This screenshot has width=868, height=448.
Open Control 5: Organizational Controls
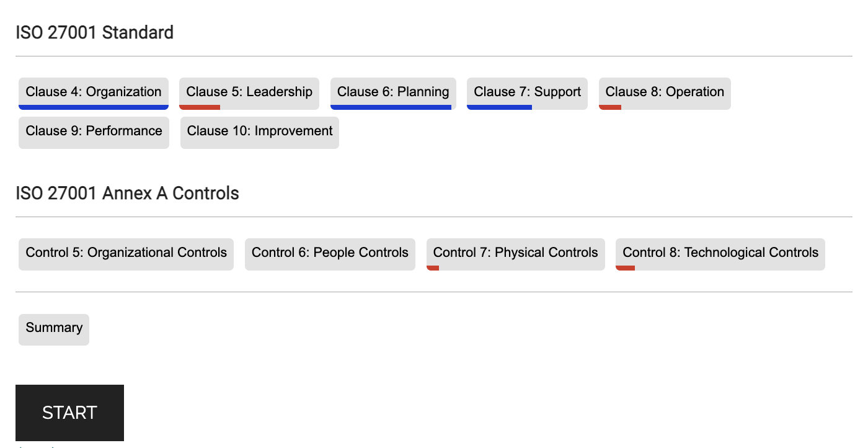pyautogui.click(x=126, y=254)
